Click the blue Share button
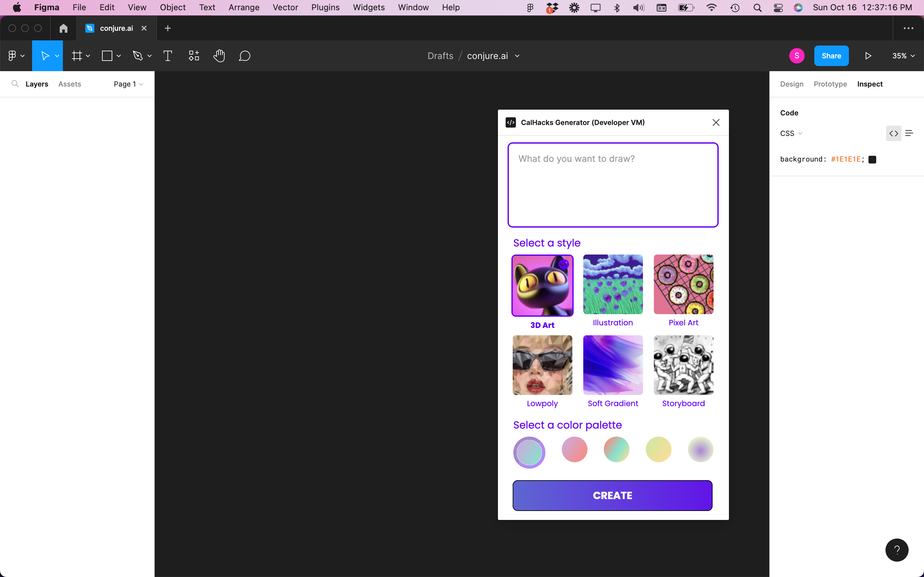 (x=831, y=56)
